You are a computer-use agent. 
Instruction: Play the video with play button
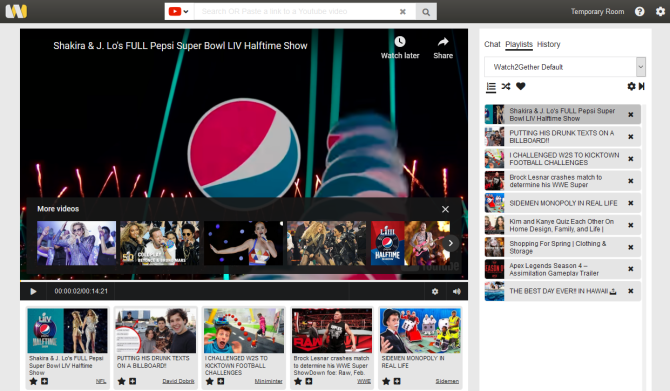[x=33, y=291]
